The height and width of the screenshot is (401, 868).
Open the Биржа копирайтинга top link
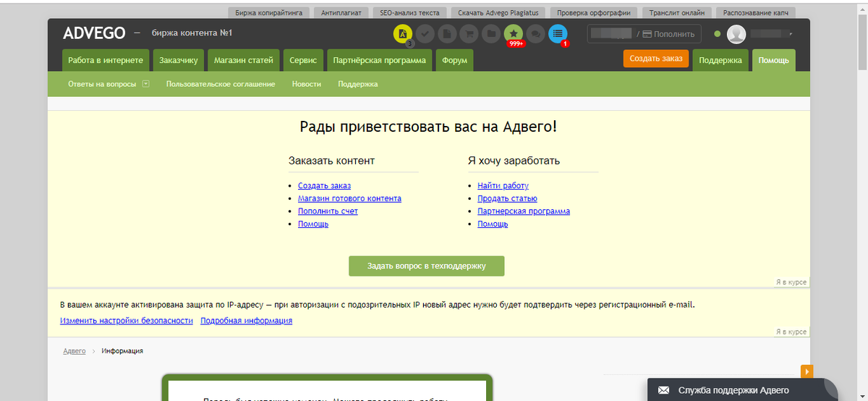(270, 12)
